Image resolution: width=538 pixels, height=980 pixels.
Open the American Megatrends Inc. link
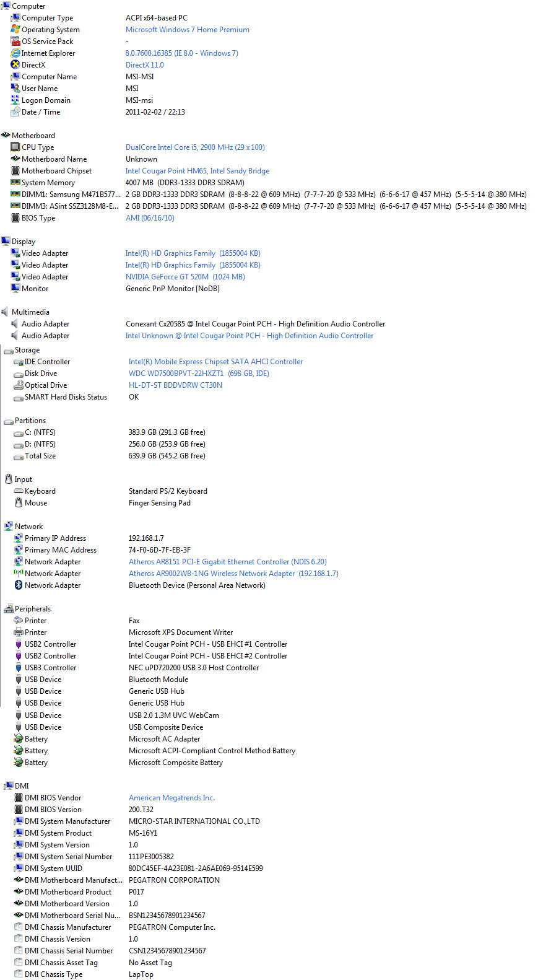coord(171,798)
